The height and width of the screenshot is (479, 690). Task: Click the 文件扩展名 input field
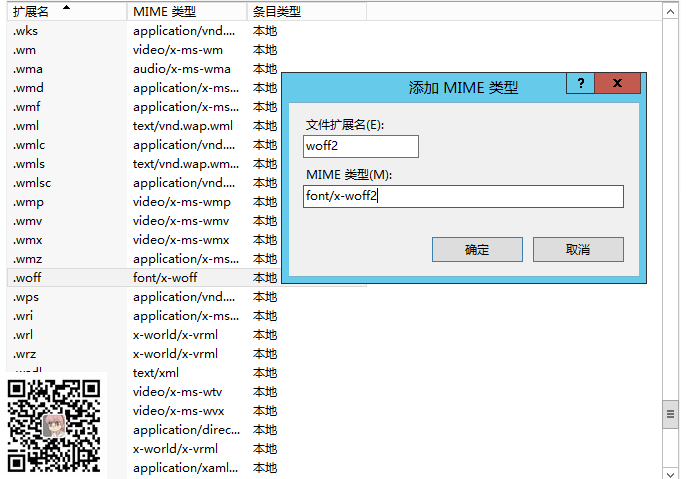(361, 147)
